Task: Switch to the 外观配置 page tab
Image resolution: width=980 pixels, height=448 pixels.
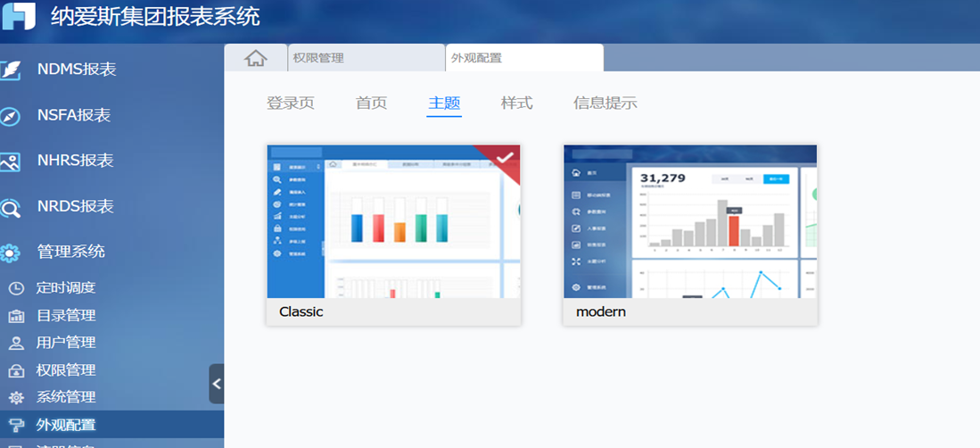Action: (x=524, y=58)
